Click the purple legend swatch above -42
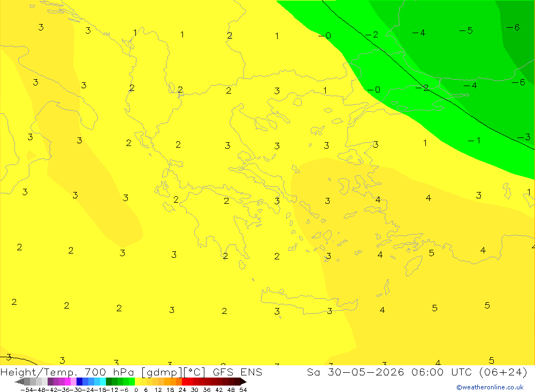535x392 pixels. pos(50,382)
